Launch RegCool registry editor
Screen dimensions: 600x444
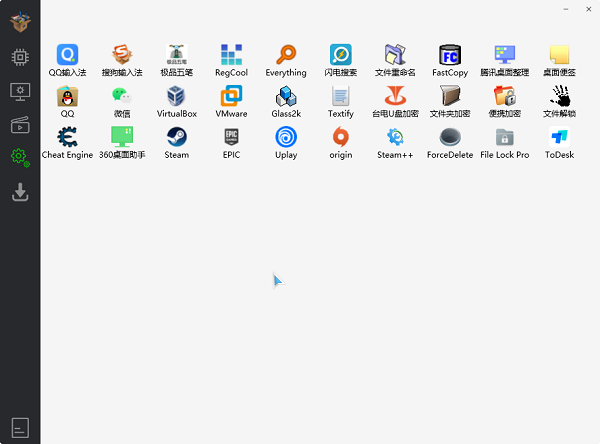[232, 60]
